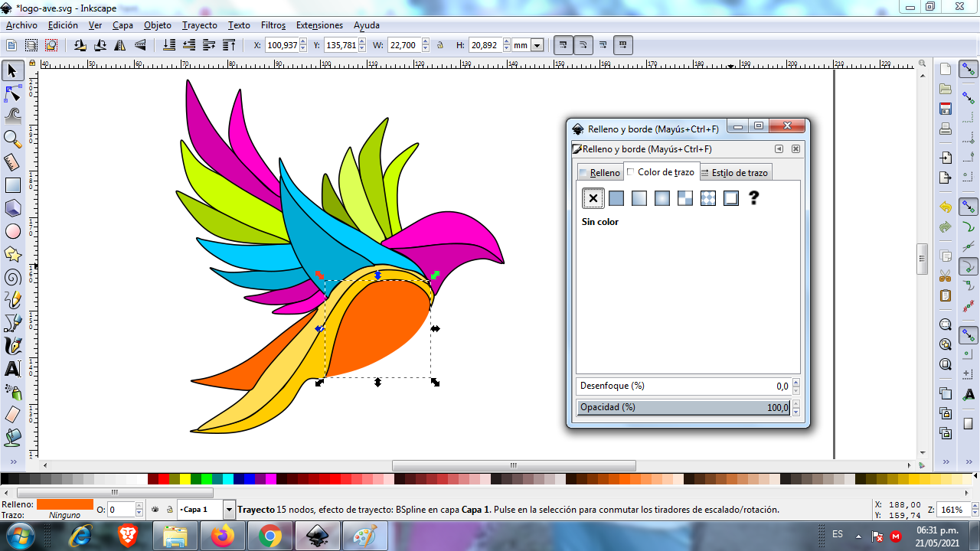Raise selection to top icon

tap(228, 45)
